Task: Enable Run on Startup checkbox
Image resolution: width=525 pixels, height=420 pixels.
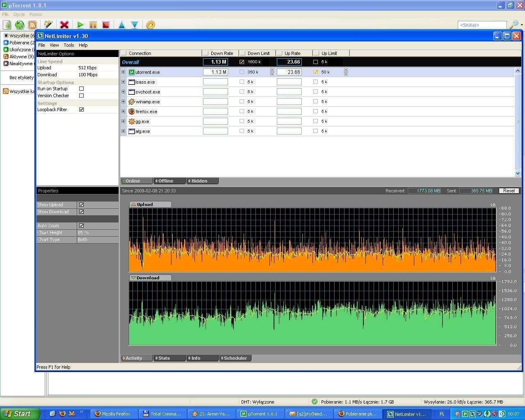Action: 81,89
